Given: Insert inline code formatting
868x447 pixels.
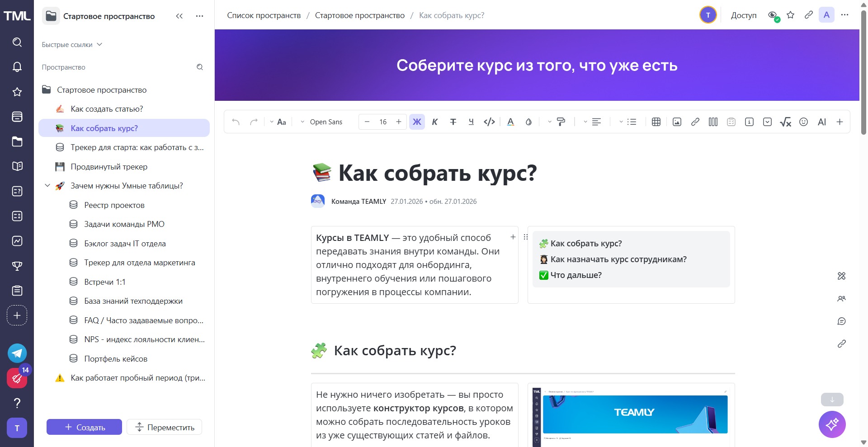Looking at the screenshot, I should pyautogui.click(x=489, y=122).
